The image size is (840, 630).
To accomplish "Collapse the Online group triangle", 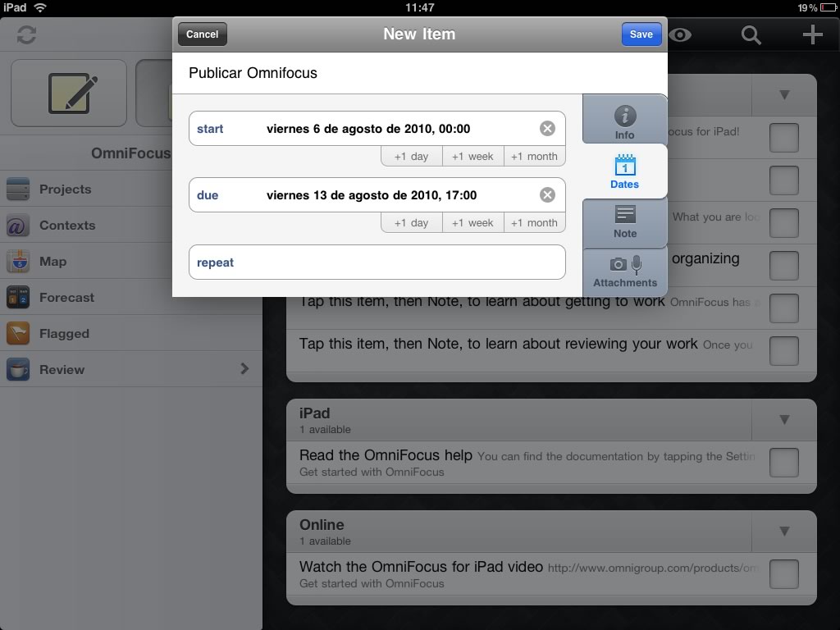I will pyautogui.click(x=784, y=531).
